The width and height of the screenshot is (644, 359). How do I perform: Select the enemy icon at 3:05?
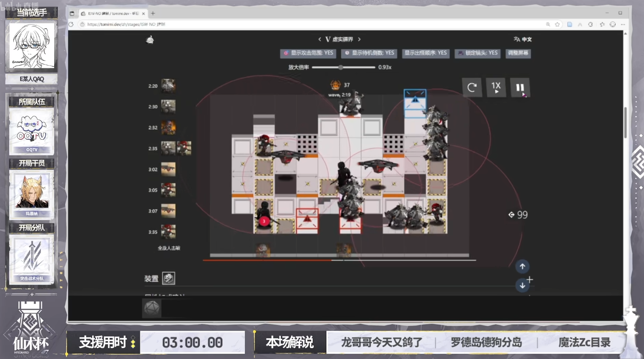coord(168,190)
